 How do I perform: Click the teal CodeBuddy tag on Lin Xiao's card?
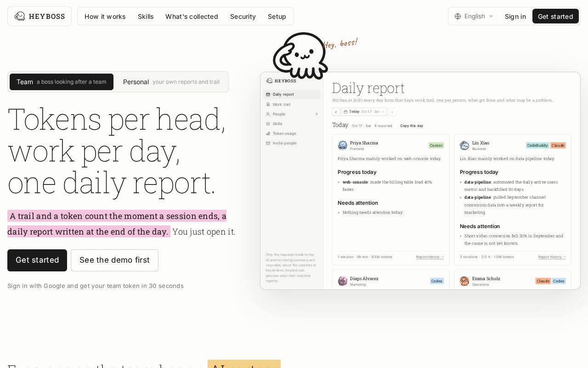tap(537, 145)
